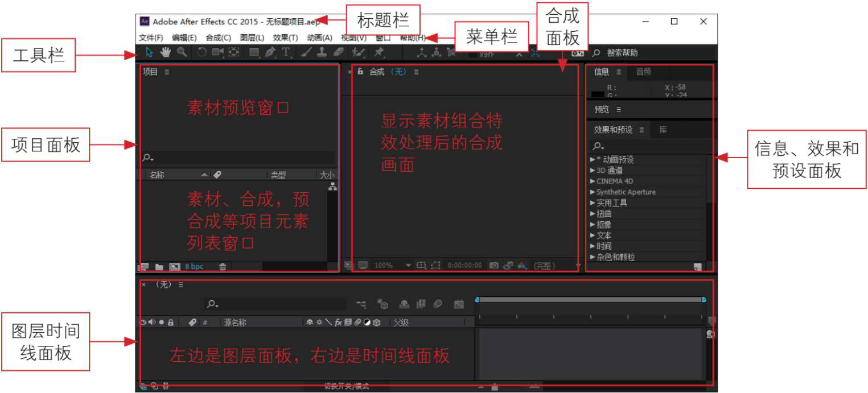Screen dimensions: 868x393
Task: Click the trash icon in Project panel
Action: [x=223, y=266]
